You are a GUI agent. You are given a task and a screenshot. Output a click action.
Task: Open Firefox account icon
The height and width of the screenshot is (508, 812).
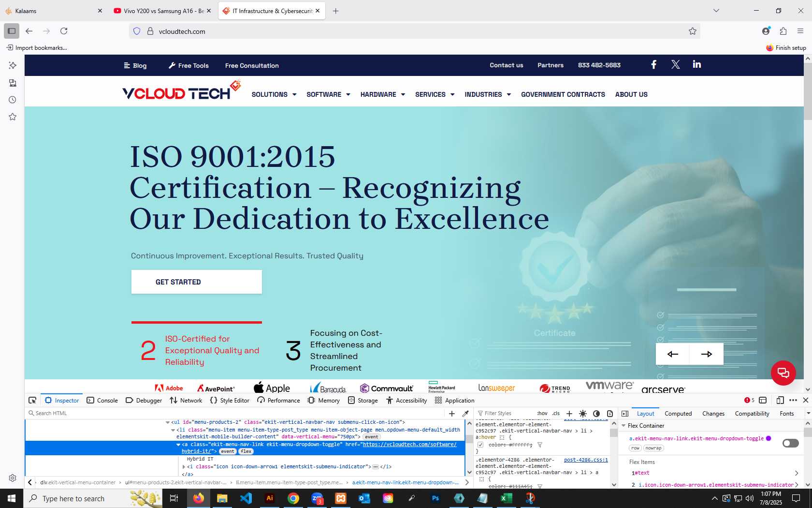[766, 31]
